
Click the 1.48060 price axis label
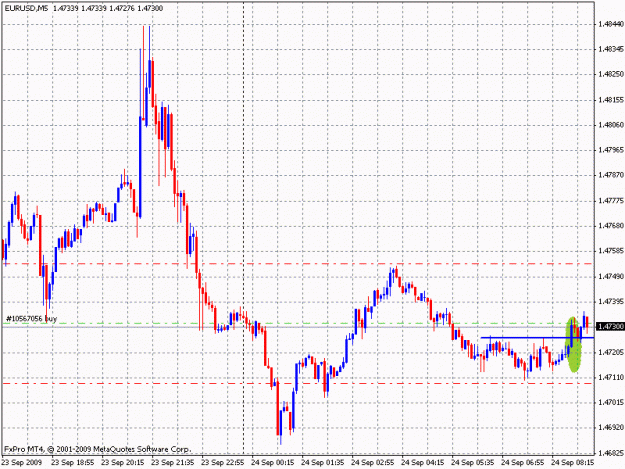point(611,125)
